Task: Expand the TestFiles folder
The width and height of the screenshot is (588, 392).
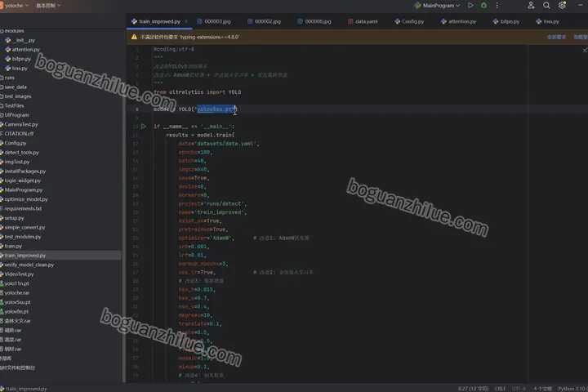Action: 12,106
